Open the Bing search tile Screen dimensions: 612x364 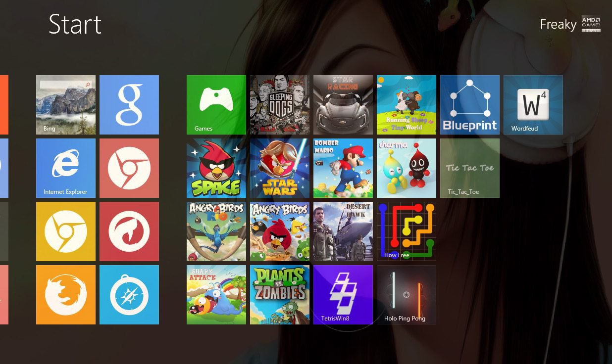point(66,105)
